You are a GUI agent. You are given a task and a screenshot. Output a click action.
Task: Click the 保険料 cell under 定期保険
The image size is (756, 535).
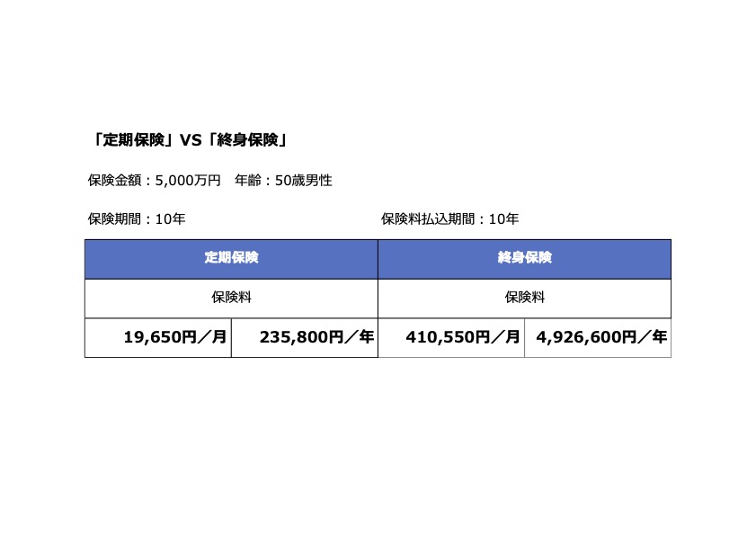coord(231,299)
